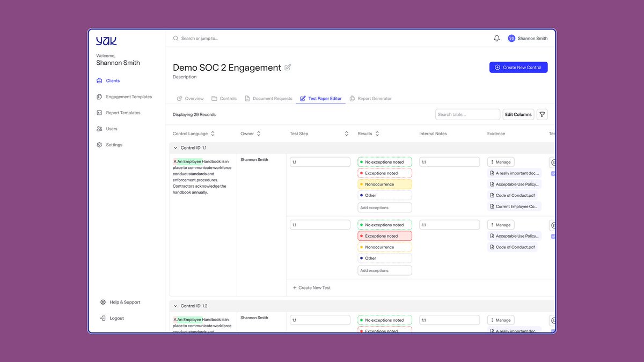Open Settings from the sidebar gear icon
This screenshot has width=644, height=362.
pos(99,145)
